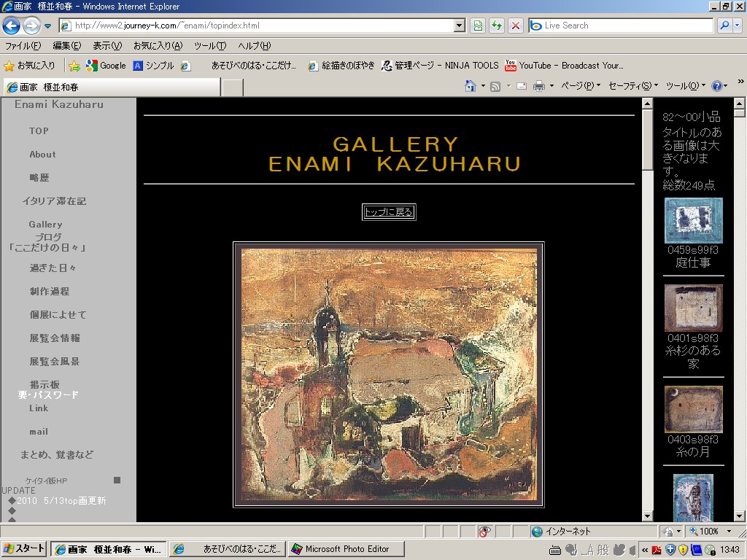747x560 pixels.
Task: Click the トップに戻る button
Action: tap(389, 212)
